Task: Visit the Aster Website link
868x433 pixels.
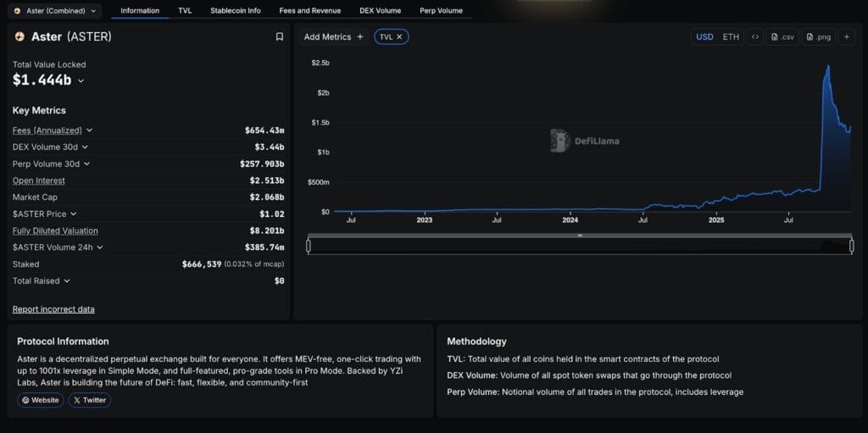Action: click(x=41, y=400)
